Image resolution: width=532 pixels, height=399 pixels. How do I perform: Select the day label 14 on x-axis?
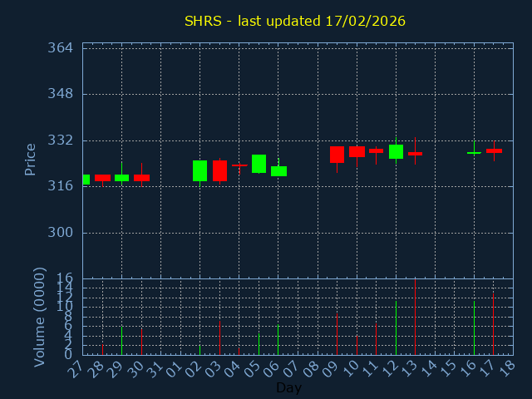click(x=428, y=369)
